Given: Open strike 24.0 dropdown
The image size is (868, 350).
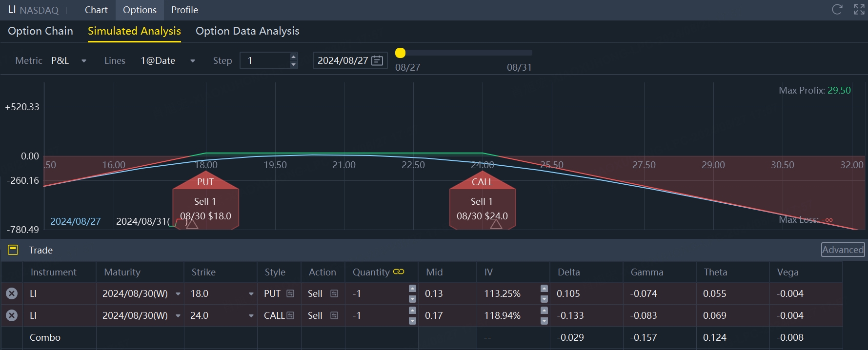Looking at the screenshot, I should coord(251,316).
